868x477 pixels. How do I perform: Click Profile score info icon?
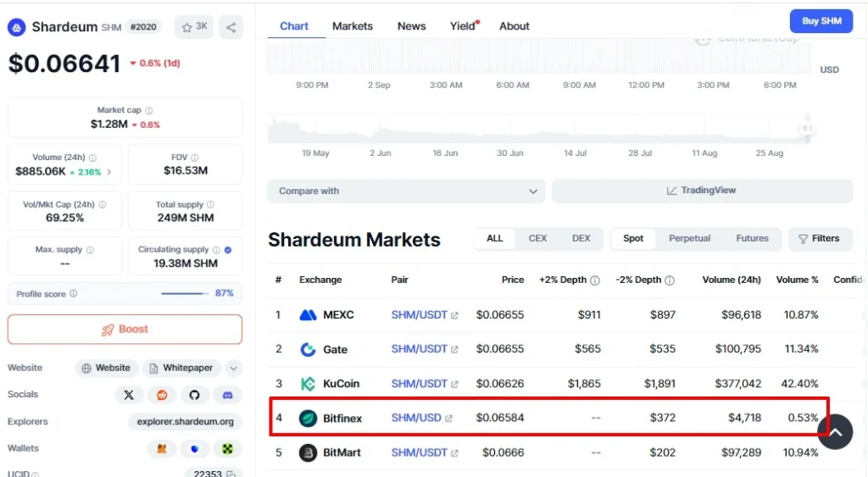73,293
